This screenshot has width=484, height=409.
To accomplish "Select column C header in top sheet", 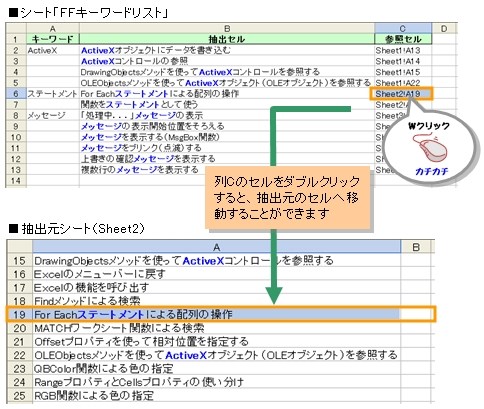I will click(x=403, y=28).
